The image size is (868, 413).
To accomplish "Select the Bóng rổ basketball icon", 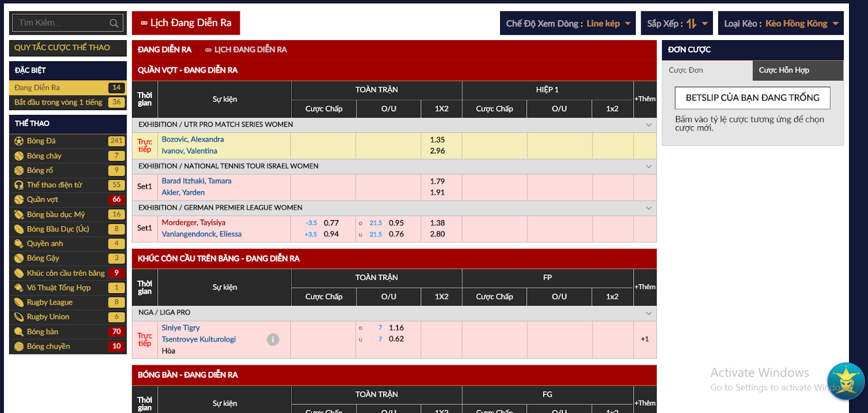I will (x=19, y=170).
